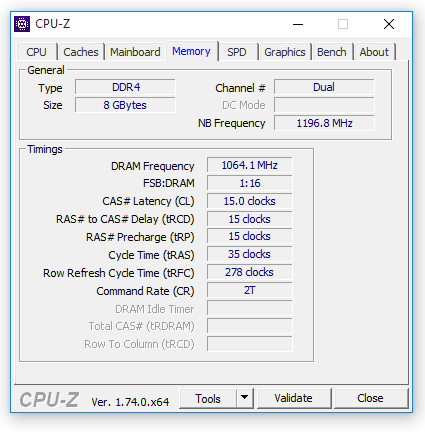Click the 'CAS# Latency (CL)' label

148,201
